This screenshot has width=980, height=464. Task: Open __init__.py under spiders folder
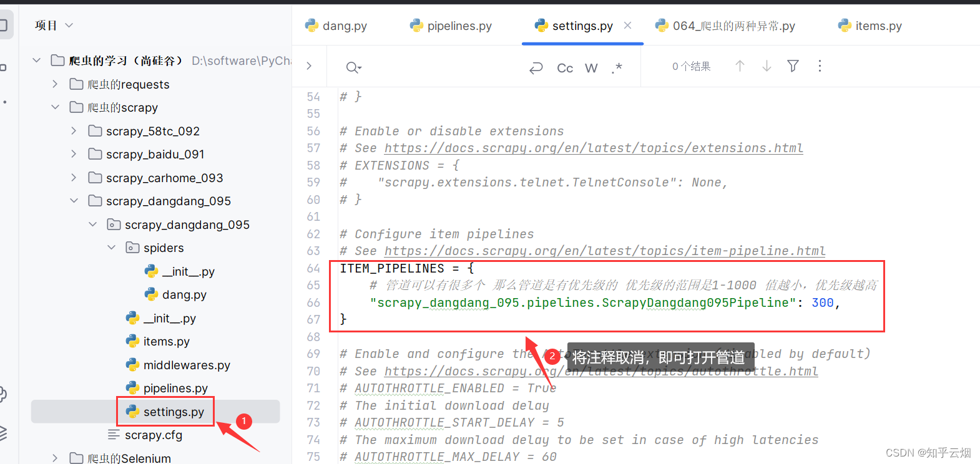[x=189, y=271]
